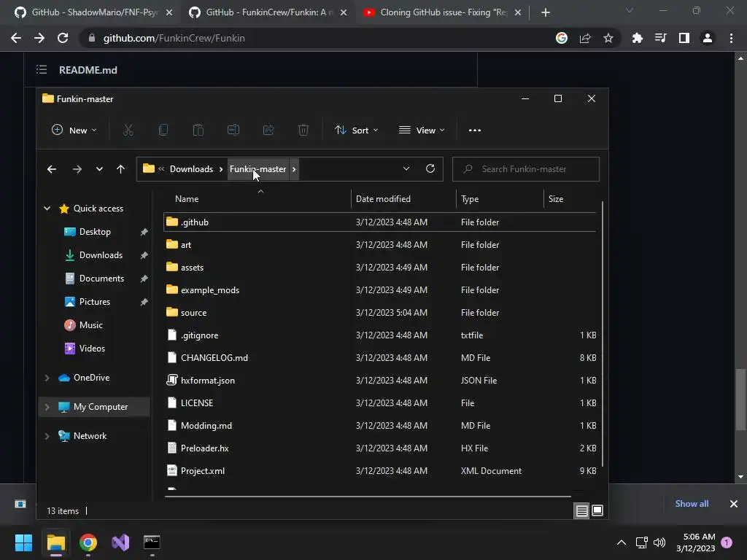Open Chrome from the taskbar
Viewport: 747px width, 560px height.
[x=88, y=542]
